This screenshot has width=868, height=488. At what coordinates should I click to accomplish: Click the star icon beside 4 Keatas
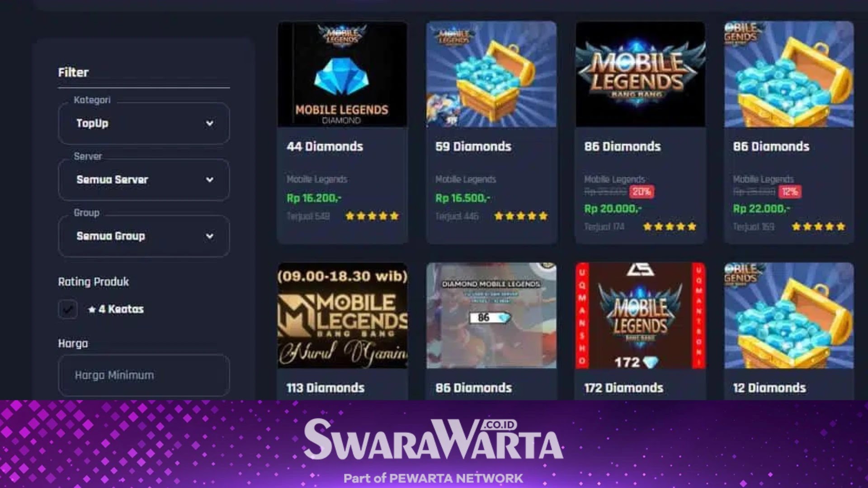[92, 310]
